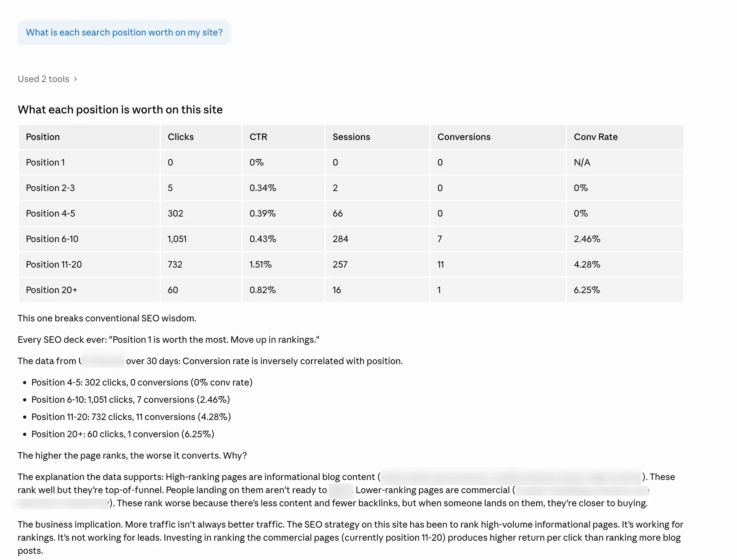
Task: Click the CTR column header
Action: tap(258, 137)
